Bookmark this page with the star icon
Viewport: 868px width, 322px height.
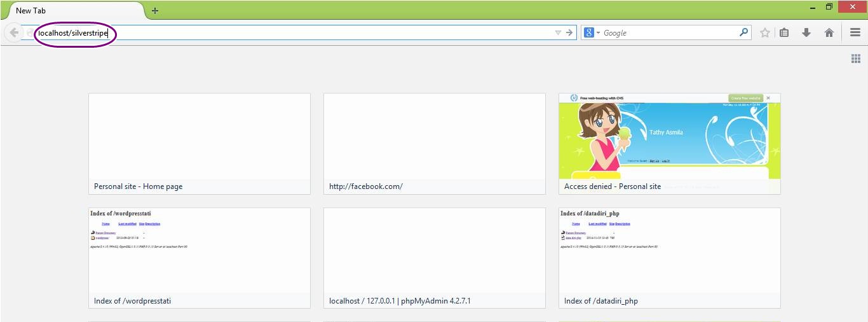click(765, 32)
